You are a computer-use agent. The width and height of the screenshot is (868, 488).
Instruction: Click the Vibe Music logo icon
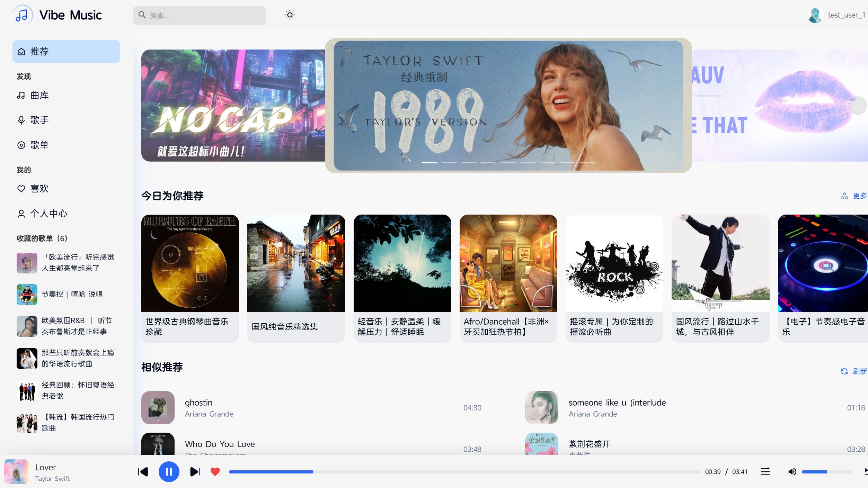(x=22, y=15)
